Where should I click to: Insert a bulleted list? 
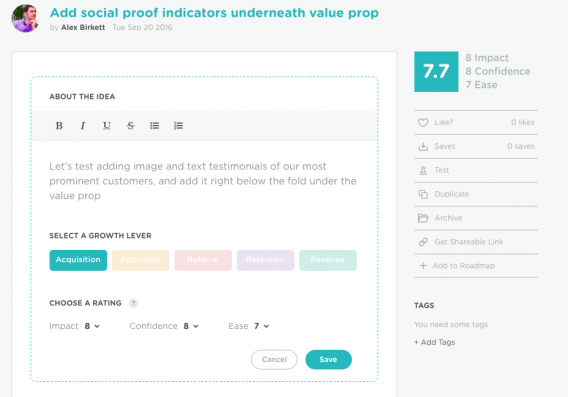click(x=154, y=126)
